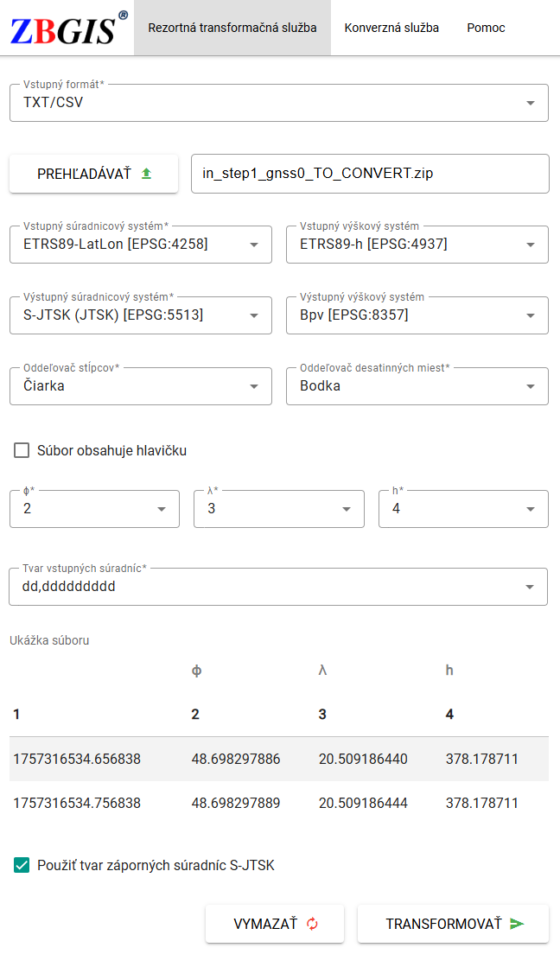Click the file name input showing in_step1_gnss0_TO_CONVERT.zip
This screenshot has height=973, width=560.
pyautogui.click(x=372, y=173)
